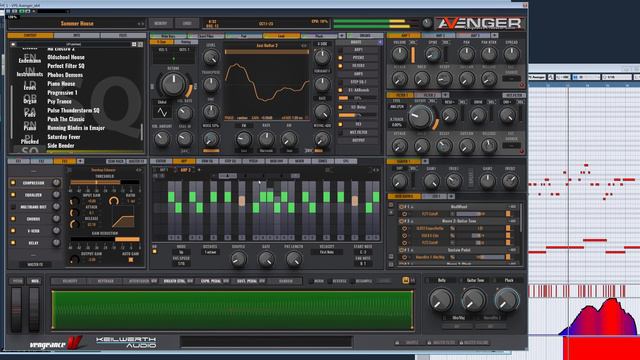Click the Pitch wheel strip
The height and width of the screenshot is (360, 640).
tap(16, 309)
